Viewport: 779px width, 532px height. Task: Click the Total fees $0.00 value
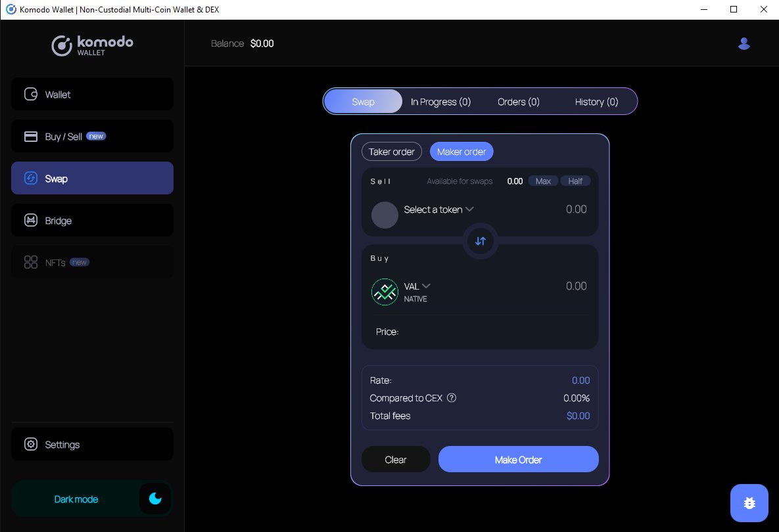click(x=578, y=416)
